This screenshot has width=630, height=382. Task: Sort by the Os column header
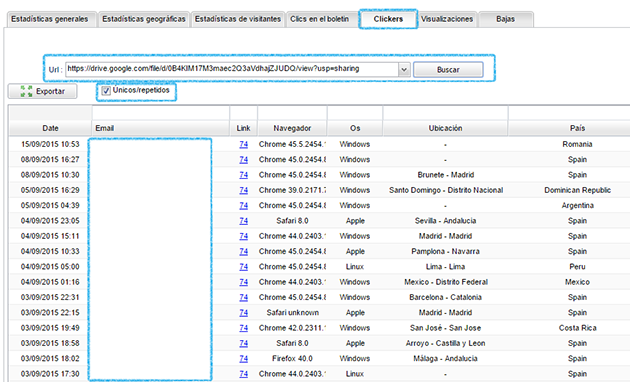click(x=355, y=128)
